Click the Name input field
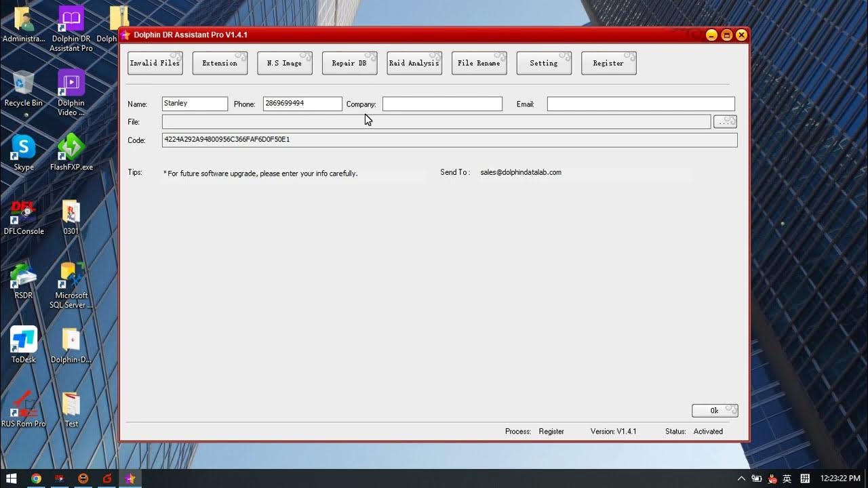Viewport: 868px width, 488px height. [x=195, y=104]
